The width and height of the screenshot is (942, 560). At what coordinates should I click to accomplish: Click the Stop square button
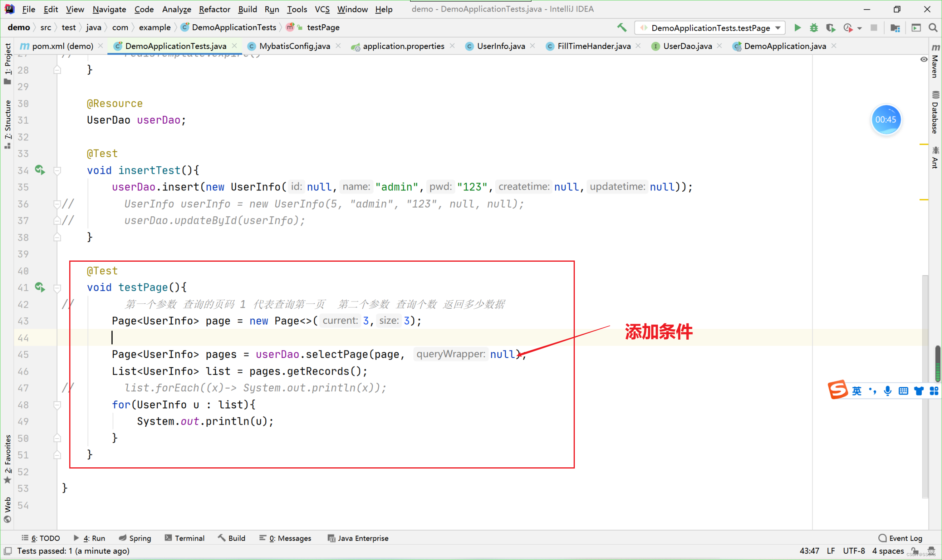pyautogui.click(x=874, y=27)
